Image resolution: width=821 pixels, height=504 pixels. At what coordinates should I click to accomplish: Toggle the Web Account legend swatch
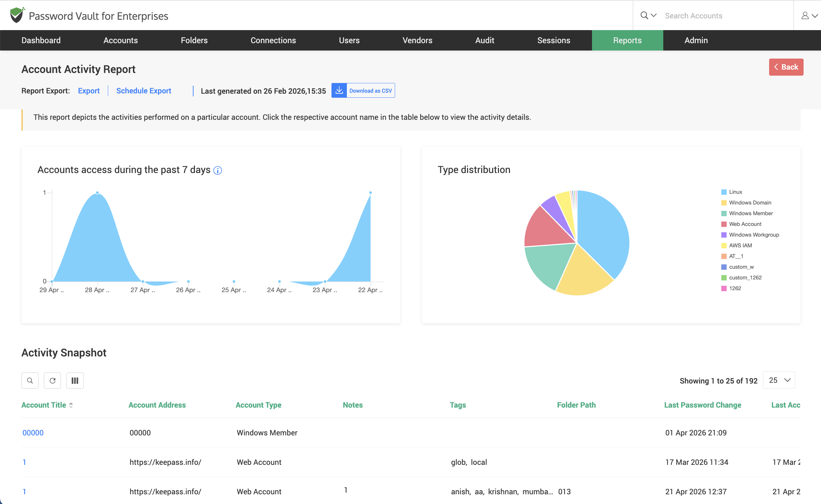[724, 224]
